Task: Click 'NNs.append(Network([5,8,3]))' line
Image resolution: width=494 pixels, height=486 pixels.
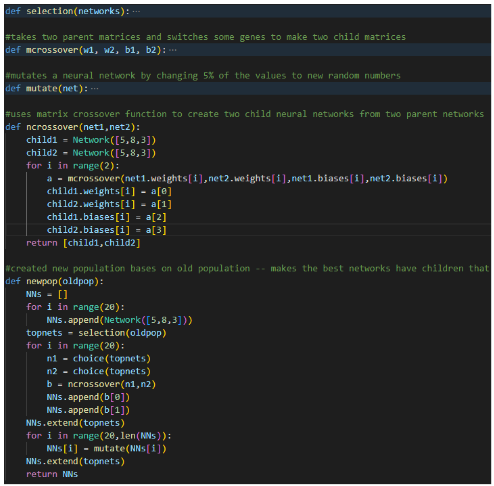Action: point(120,320)
